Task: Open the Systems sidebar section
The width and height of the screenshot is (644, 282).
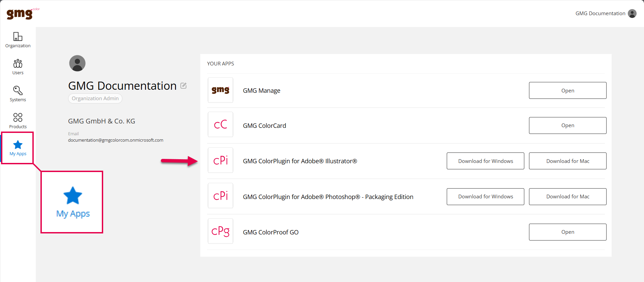Action: 18,94
